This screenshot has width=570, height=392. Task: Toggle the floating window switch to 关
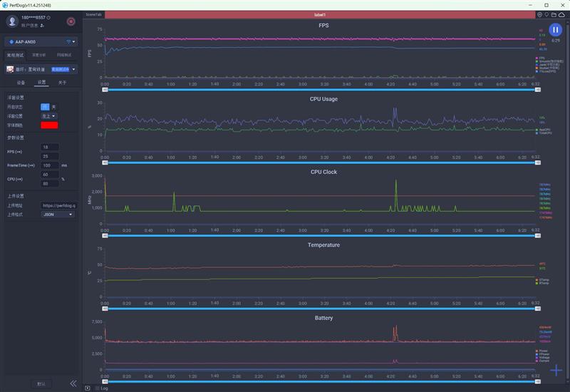(x=53, y=106)
